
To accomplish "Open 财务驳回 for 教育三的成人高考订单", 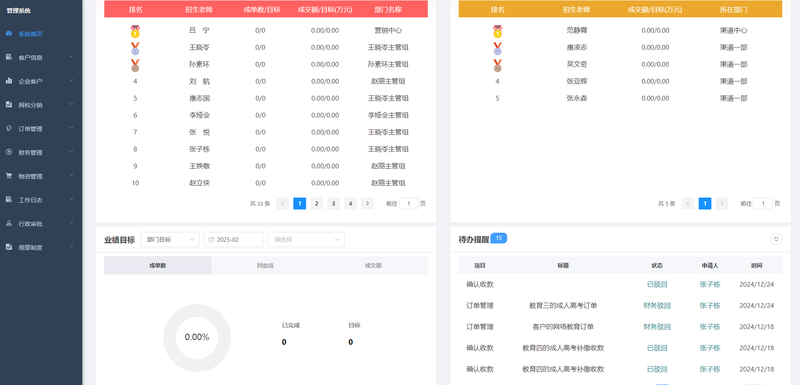I will click(x=657, y=306).
